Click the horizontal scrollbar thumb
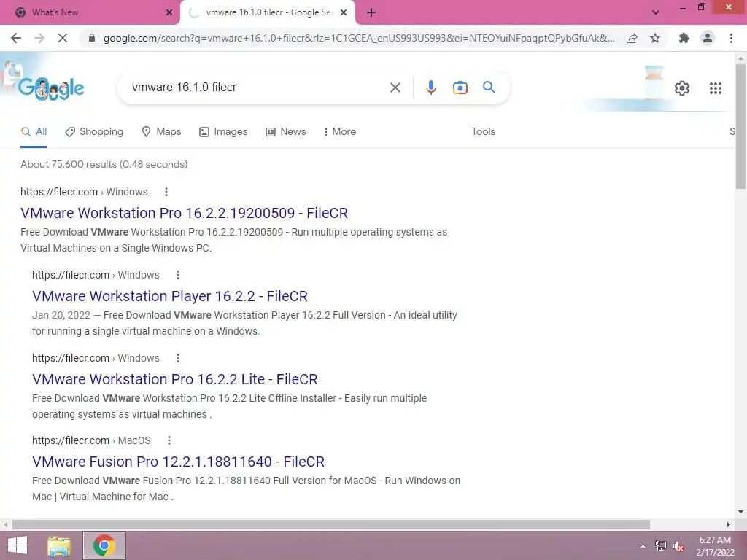Image resolution: width=747 pixels, height=560 pixels. [x=331, y=525]
